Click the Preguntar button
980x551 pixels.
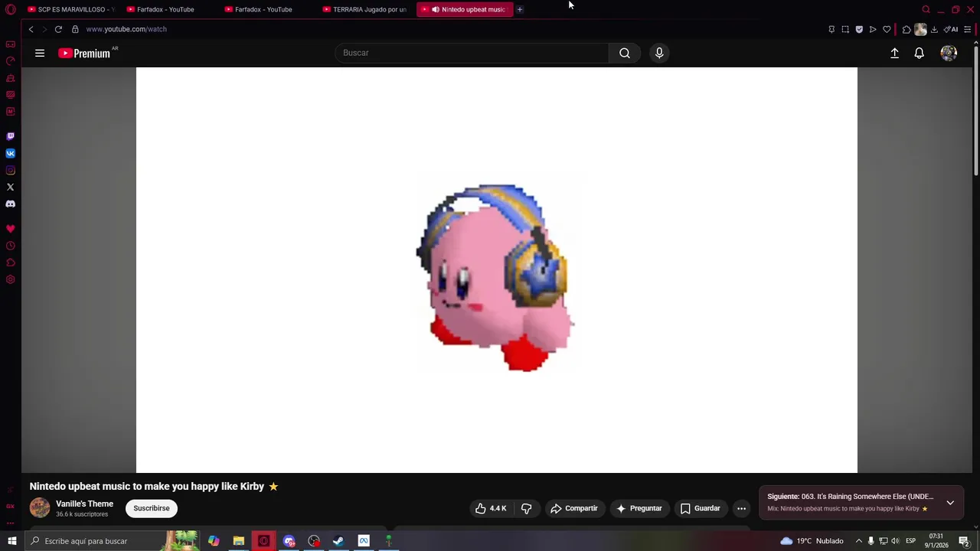point(639,508)
